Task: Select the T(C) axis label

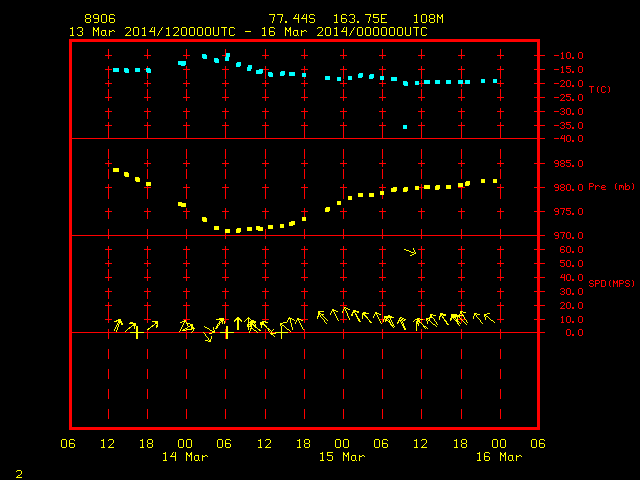Action: pyautogui.click(x=600, y=89)
